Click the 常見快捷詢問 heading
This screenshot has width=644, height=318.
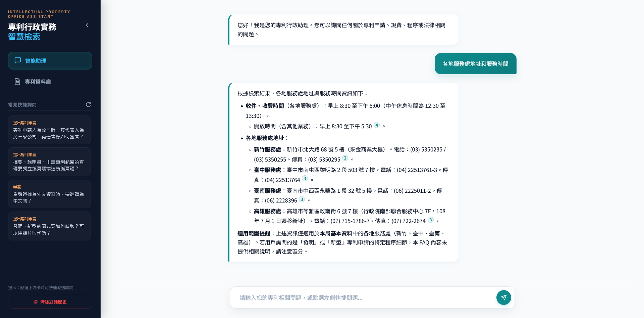22,105
